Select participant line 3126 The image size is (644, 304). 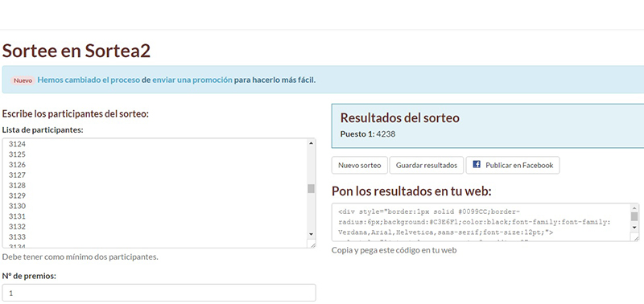(17, 165)
